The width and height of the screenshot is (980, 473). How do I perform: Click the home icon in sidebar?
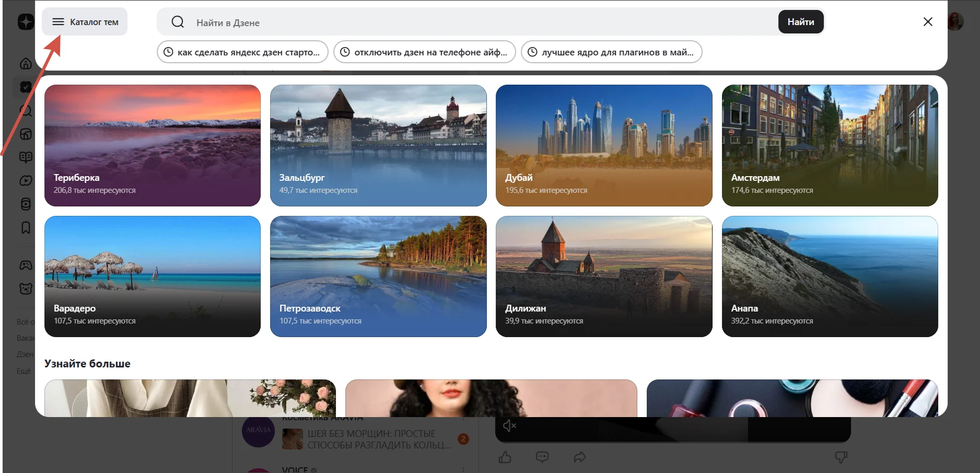pos(26,64)
